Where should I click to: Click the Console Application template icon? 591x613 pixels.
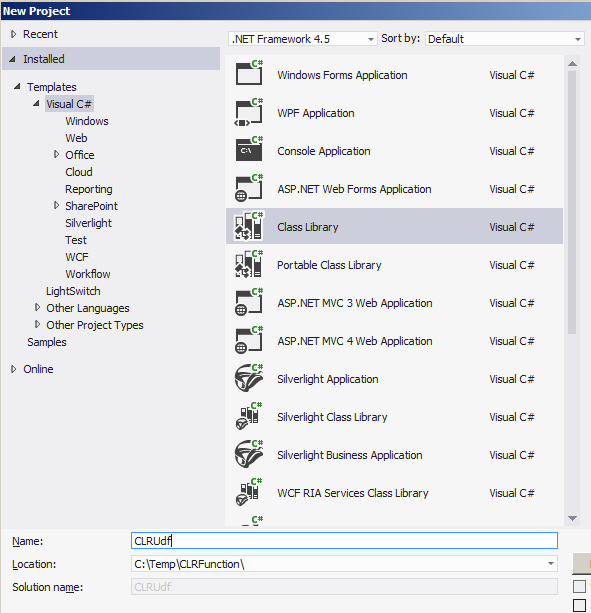(x=249, y=149)
